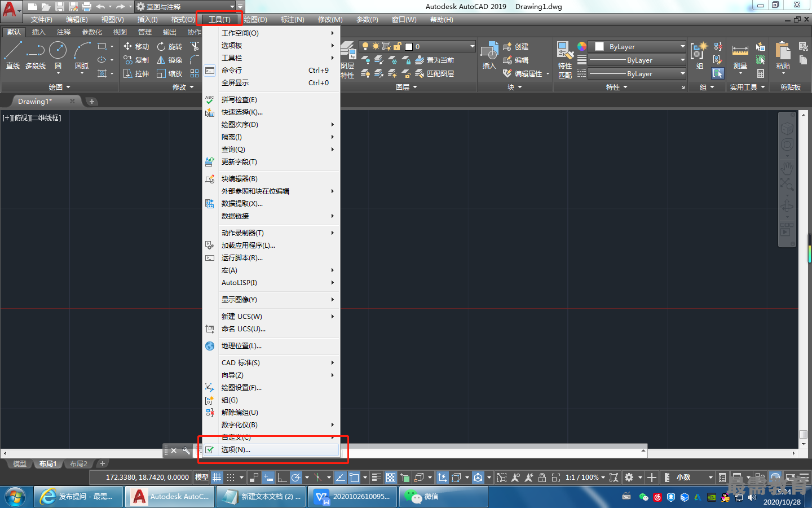This screenshot has height=508, width=812.
Task: Expand the 修改 modify panel
Action: click(183, 87)
